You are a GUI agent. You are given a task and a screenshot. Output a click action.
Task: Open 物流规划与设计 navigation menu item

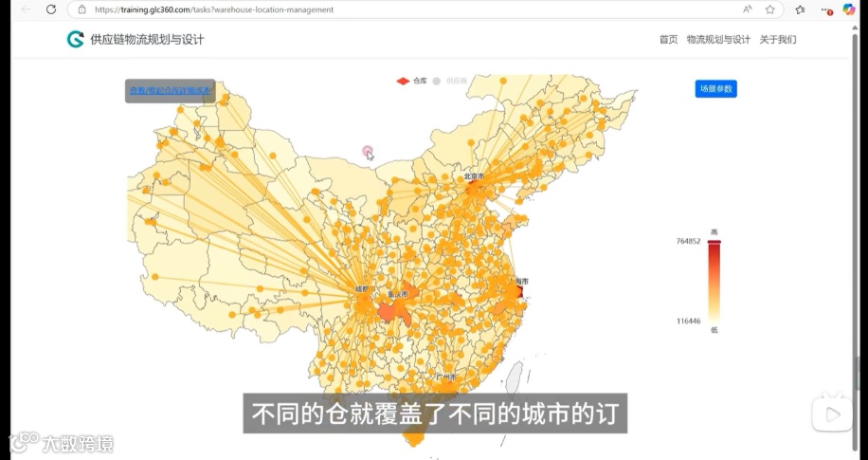pyautogui.click(x=718, y=39)
